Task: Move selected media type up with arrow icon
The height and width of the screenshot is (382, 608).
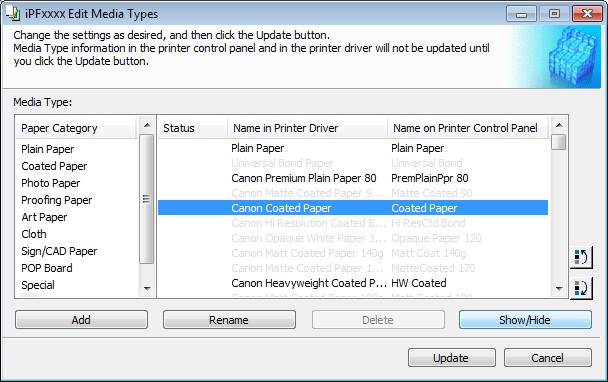Action: click(x=581, y=257)
